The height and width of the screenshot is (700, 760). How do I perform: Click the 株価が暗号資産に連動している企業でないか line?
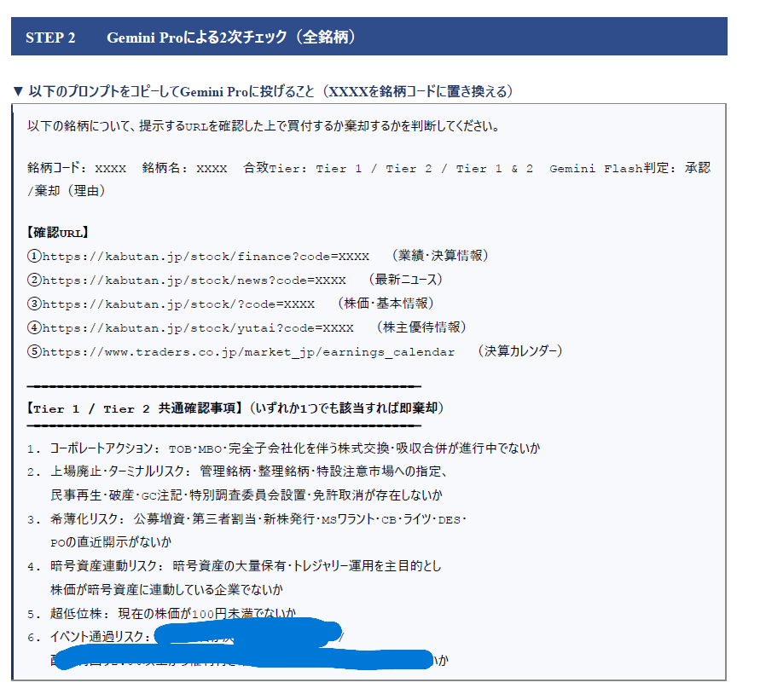point(166,589)
